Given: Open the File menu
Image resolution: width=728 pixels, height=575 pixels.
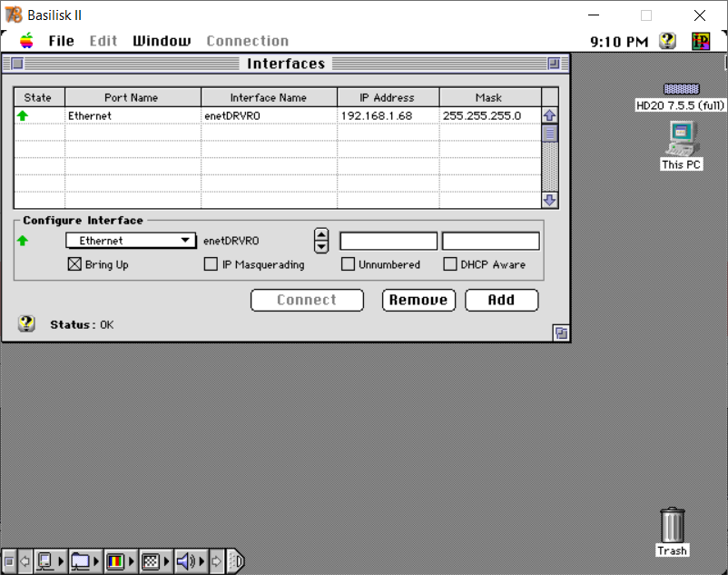Looking at the screenshot, I should 62,41.
